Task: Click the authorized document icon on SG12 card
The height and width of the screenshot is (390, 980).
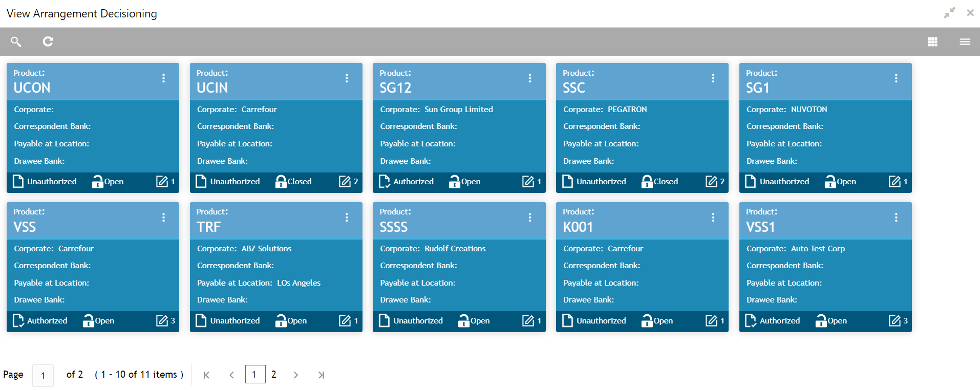Action: coord(384,181)
